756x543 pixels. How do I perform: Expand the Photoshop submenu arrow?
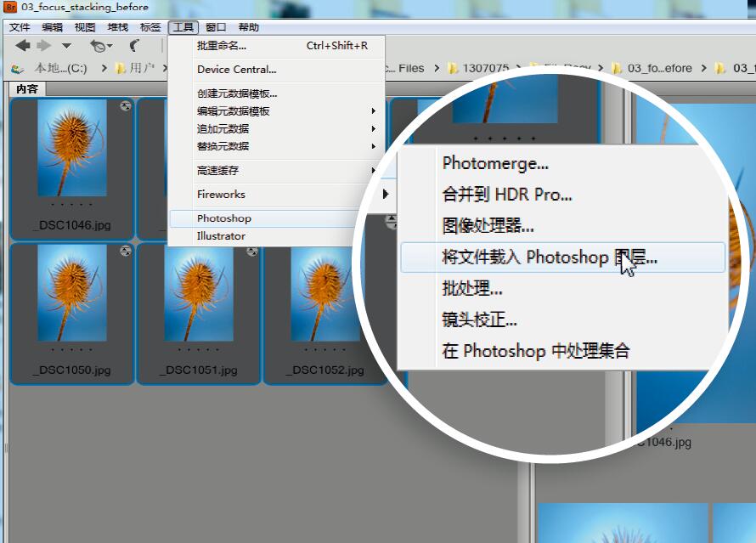coord(386,218)
